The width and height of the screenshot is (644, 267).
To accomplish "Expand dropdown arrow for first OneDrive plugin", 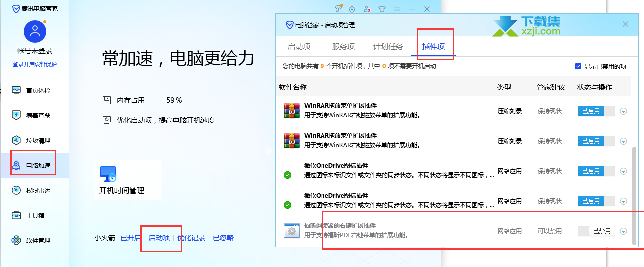I will point(623,171).
